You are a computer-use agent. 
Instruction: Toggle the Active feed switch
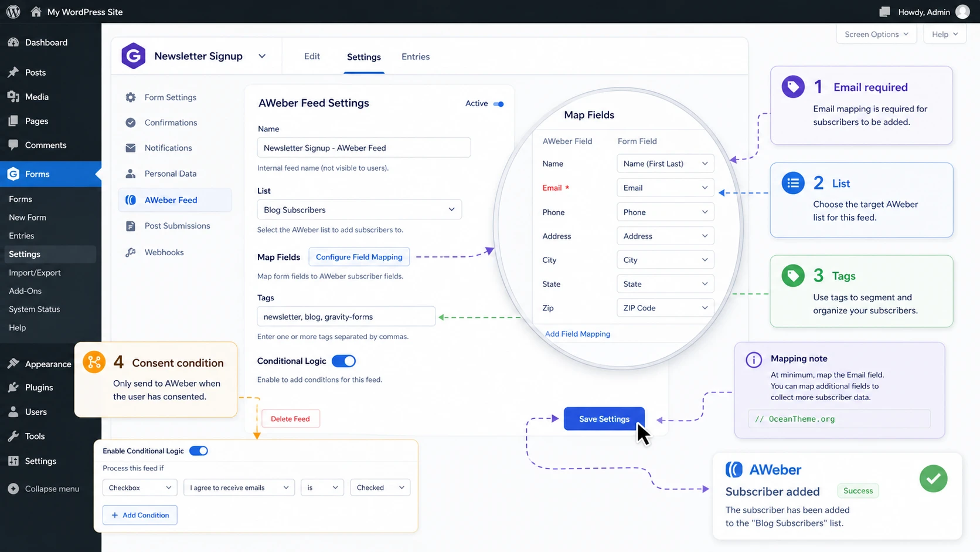tap(499, 104)
